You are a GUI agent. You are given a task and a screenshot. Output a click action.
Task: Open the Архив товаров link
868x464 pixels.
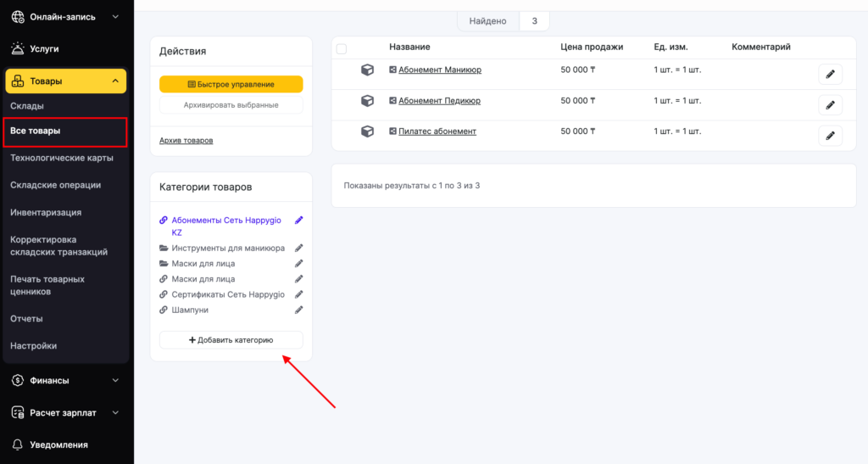186,140
